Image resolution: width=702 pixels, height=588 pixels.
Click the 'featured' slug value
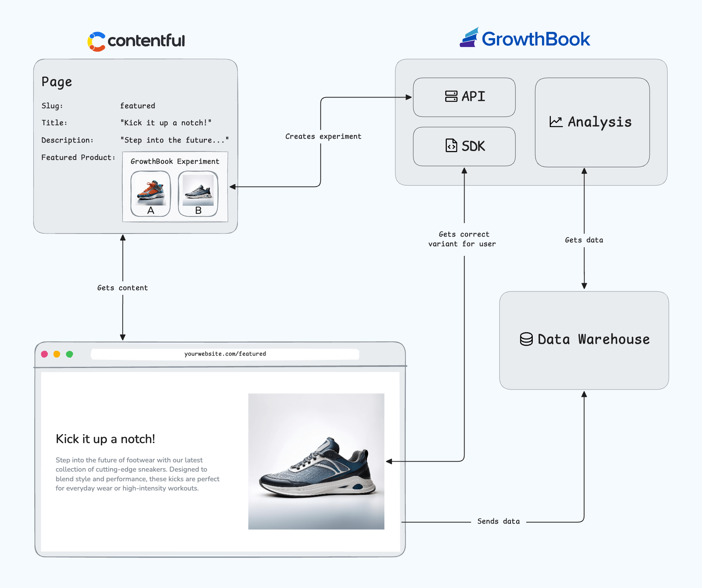pos(138,106)
